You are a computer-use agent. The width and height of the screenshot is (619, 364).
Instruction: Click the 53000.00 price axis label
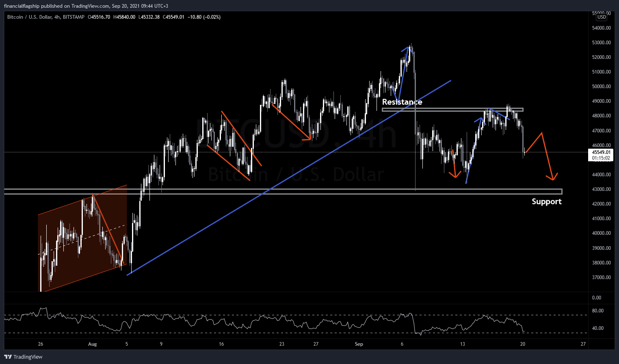[x=602, y=43]
